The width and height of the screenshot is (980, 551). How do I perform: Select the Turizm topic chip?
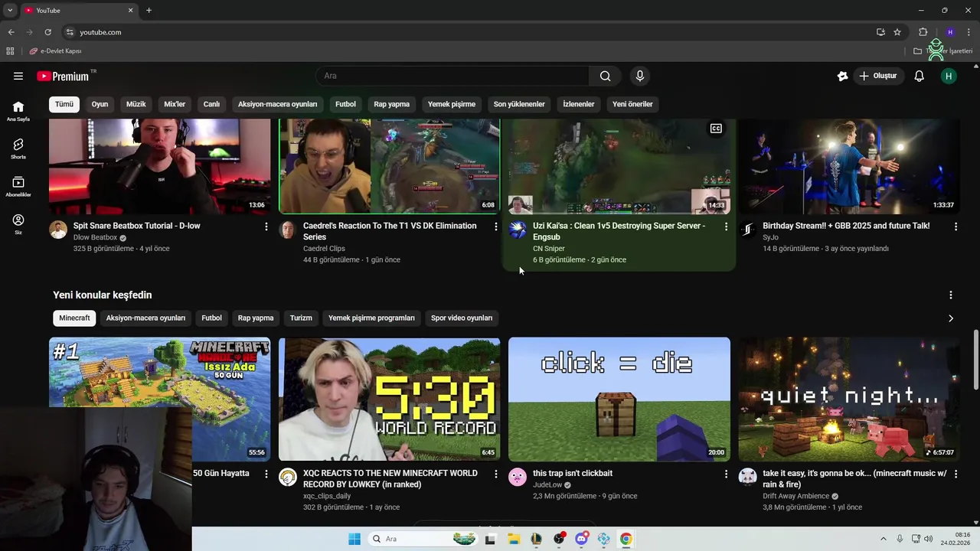301,318
